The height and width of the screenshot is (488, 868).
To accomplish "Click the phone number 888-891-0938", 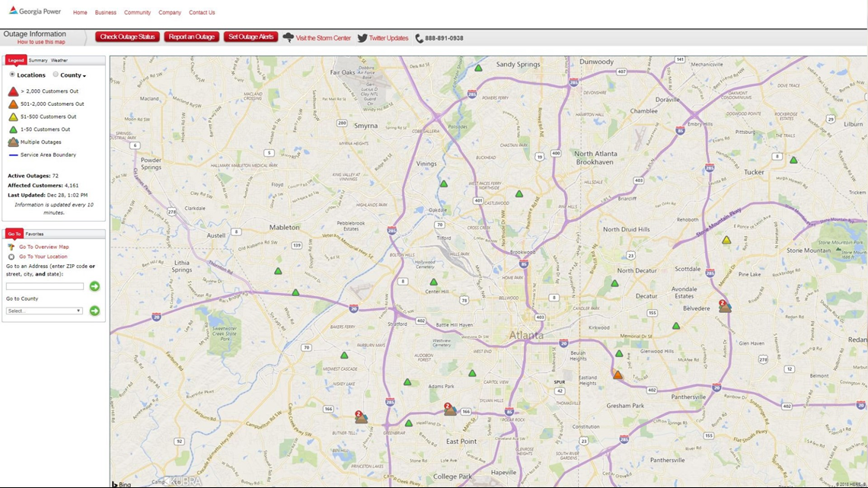I will pos(444,38).
